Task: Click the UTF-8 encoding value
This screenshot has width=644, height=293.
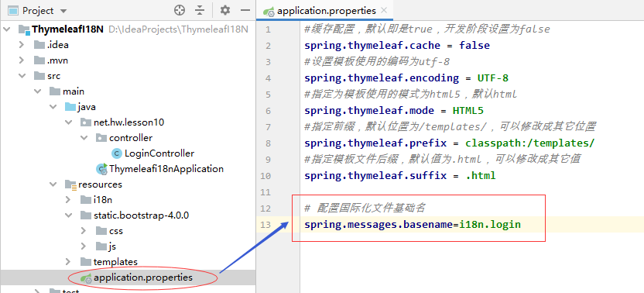Action: click(493, 78)
